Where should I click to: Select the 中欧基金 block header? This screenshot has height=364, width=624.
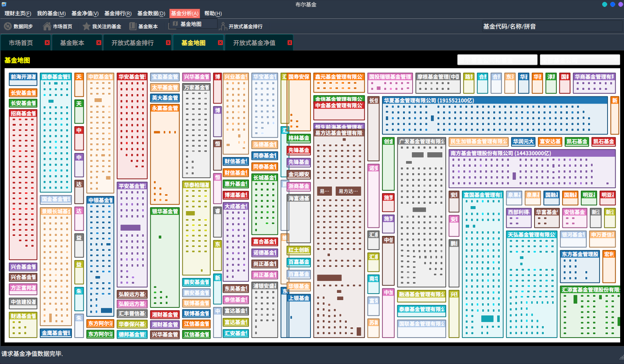[x=100, y=77]
